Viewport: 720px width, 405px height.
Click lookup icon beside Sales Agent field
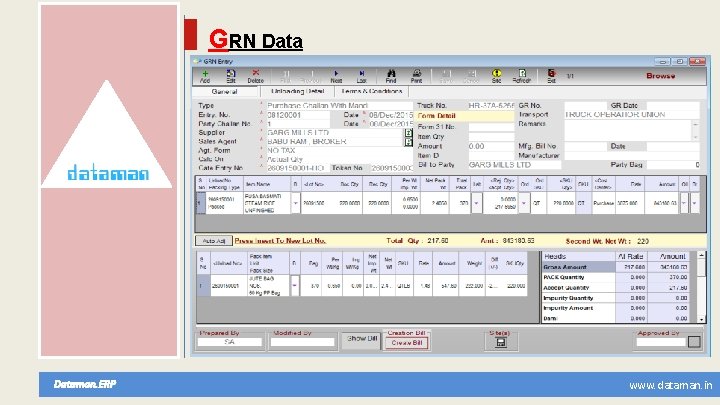point(408,142)
